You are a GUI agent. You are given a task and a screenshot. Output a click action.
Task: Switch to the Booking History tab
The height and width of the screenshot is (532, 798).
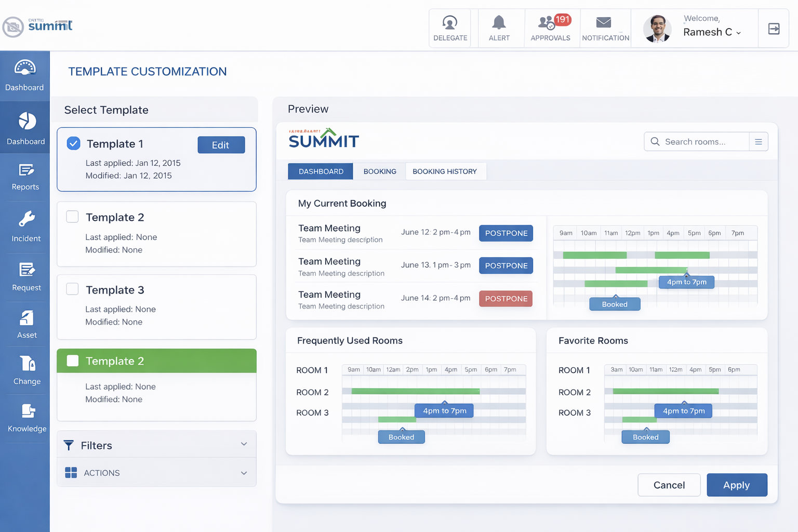pos(445,171)
